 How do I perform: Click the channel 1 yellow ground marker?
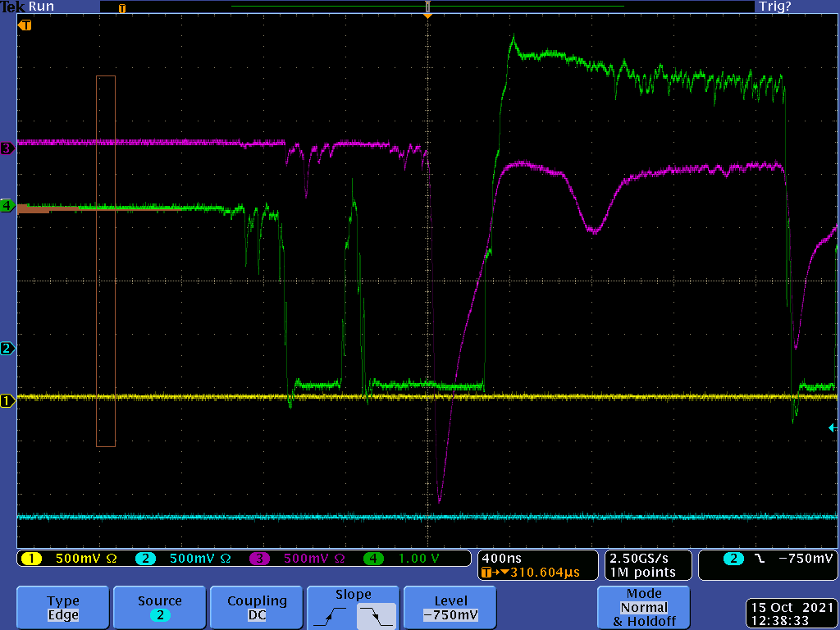[x=7, y=401]
